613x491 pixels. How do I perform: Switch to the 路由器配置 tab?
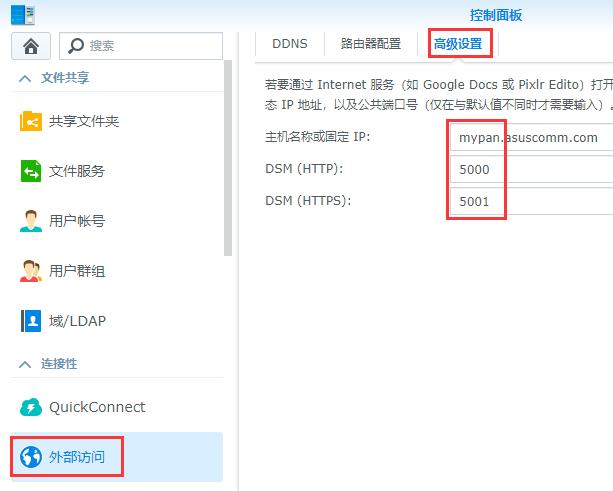[371, 44]
